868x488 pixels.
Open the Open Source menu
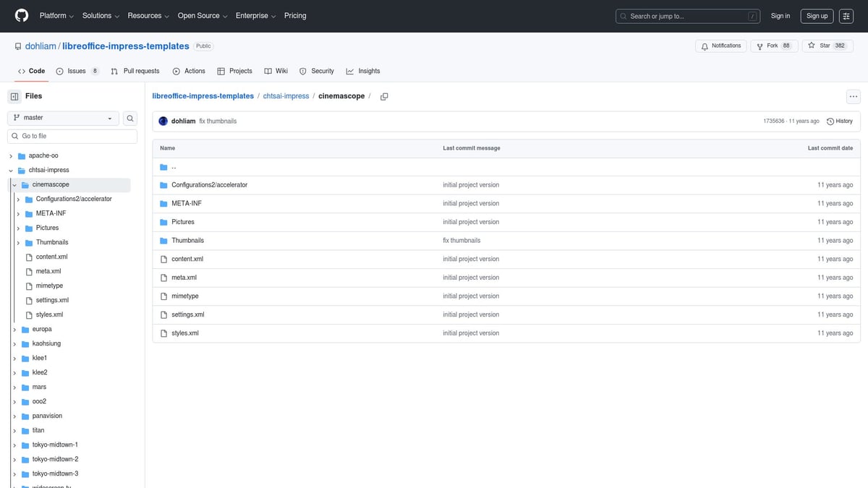(x=203, y=16)
